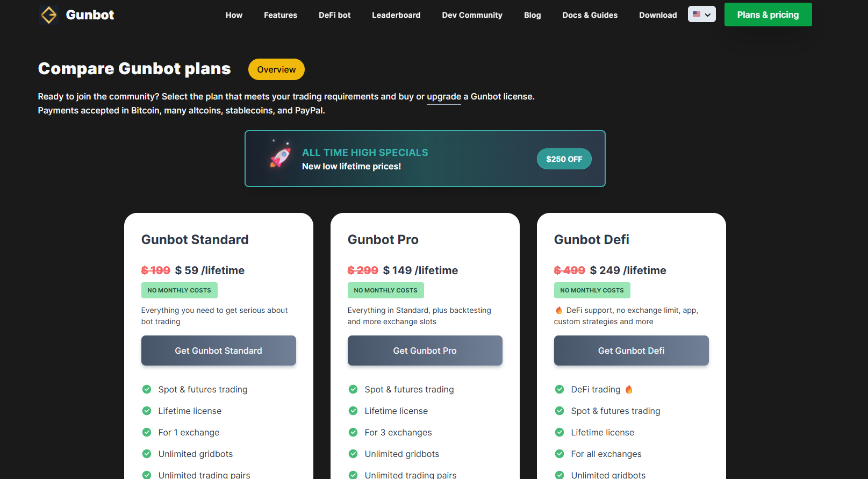Click 'For 1 exchange' feature text
Screen dimensions: 868x479
pos(189,432)
